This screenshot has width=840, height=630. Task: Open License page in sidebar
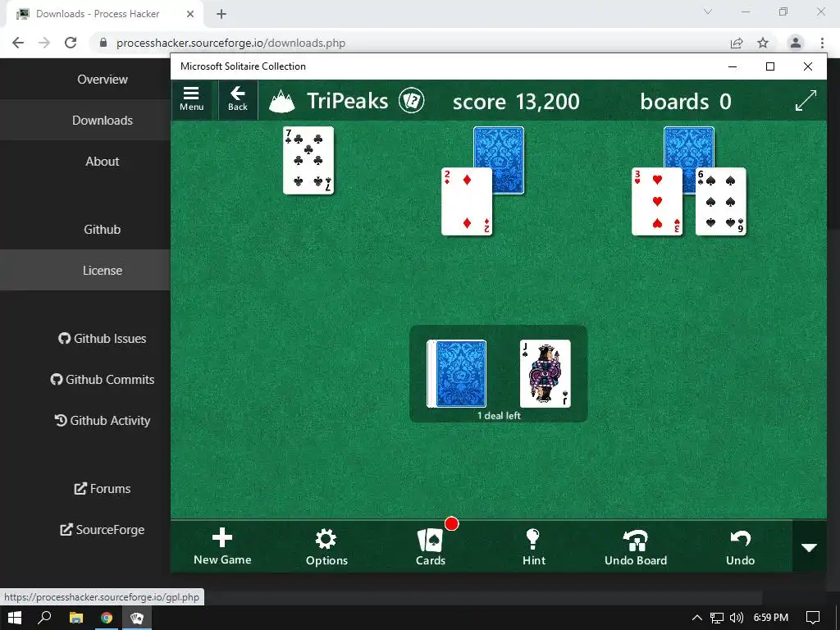tap(103, 271)
